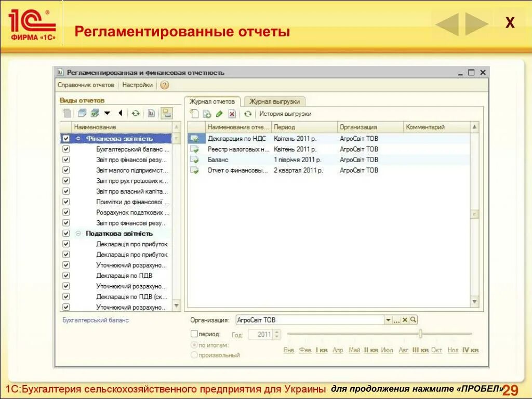Select the по итогам radio button
The height and width of the screenshot is (399, 532).
[194, 345]
